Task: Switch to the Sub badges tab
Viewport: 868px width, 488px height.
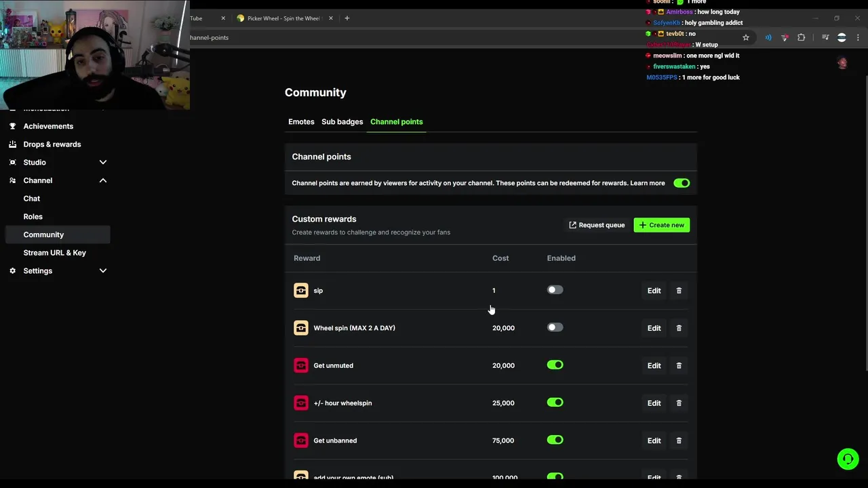Action: click(342, 122)
